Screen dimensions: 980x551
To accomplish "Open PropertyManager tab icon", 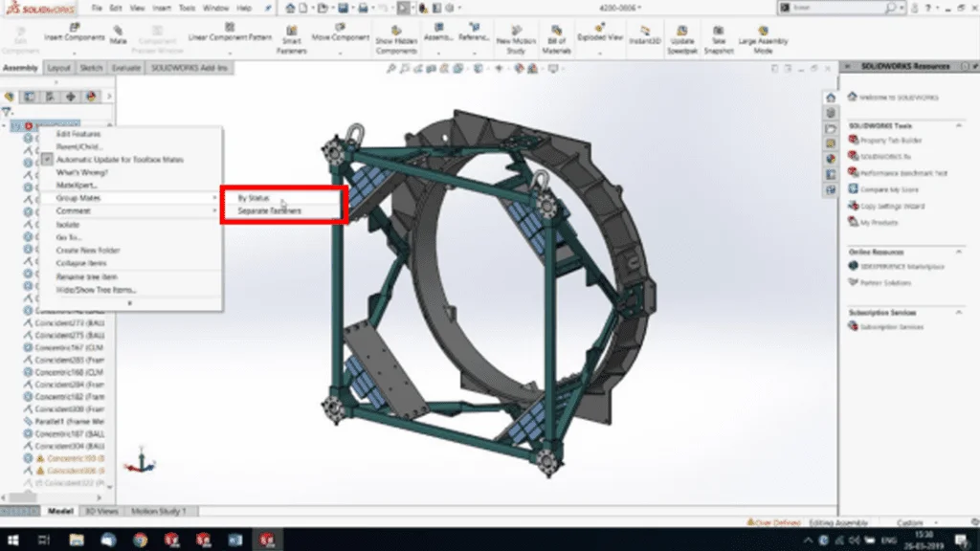I will tap(30, 97).
